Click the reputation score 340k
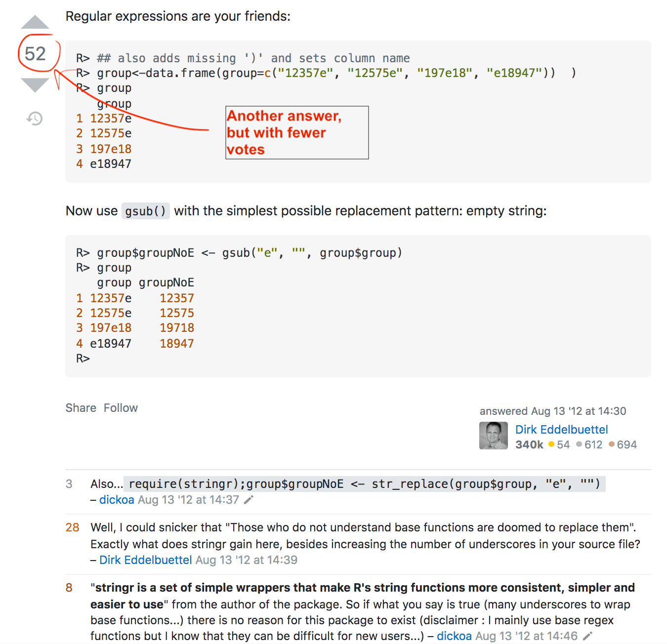 (x=529, y=444)
